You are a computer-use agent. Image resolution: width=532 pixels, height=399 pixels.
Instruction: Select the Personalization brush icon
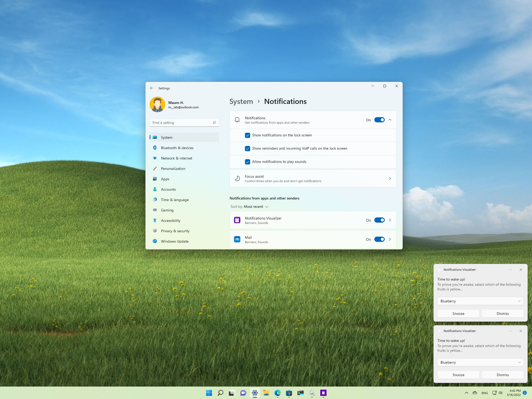click(x=155, y=168)
